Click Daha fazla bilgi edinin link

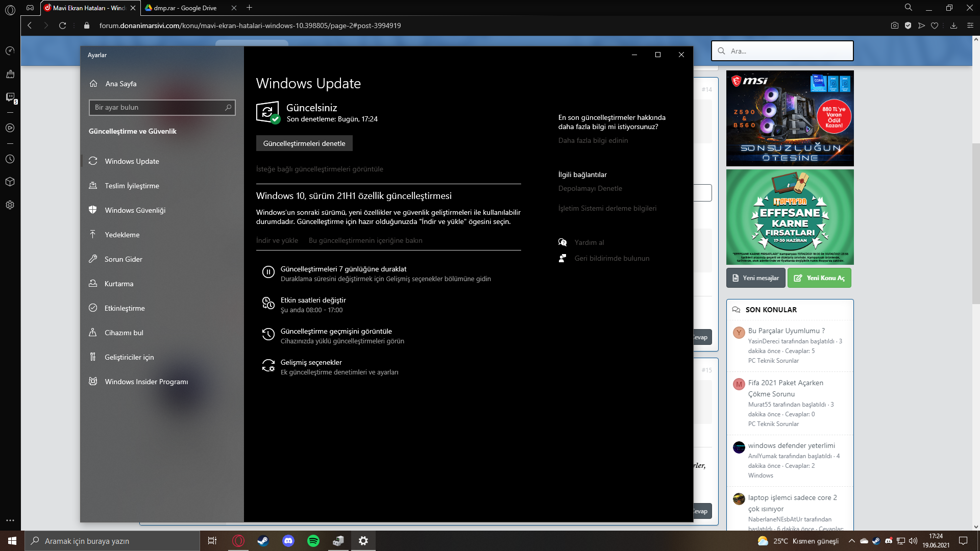(x=593, y=140)
